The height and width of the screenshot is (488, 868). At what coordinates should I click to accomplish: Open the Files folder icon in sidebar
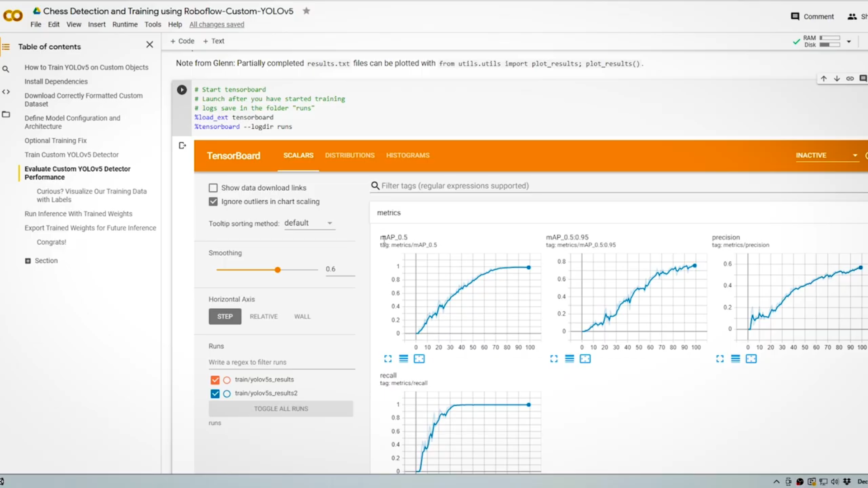click(x=6, y=114)
